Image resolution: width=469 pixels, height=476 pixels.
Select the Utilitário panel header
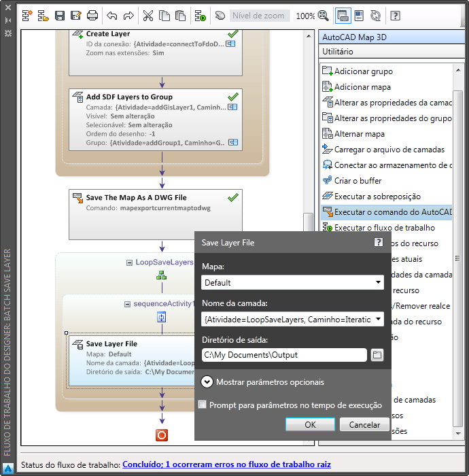point(392,51)
